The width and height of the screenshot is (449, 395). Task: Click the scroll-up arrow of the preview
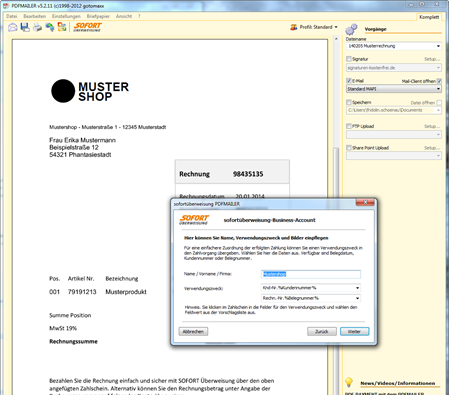pyautogui.click(x=336, y=39)
